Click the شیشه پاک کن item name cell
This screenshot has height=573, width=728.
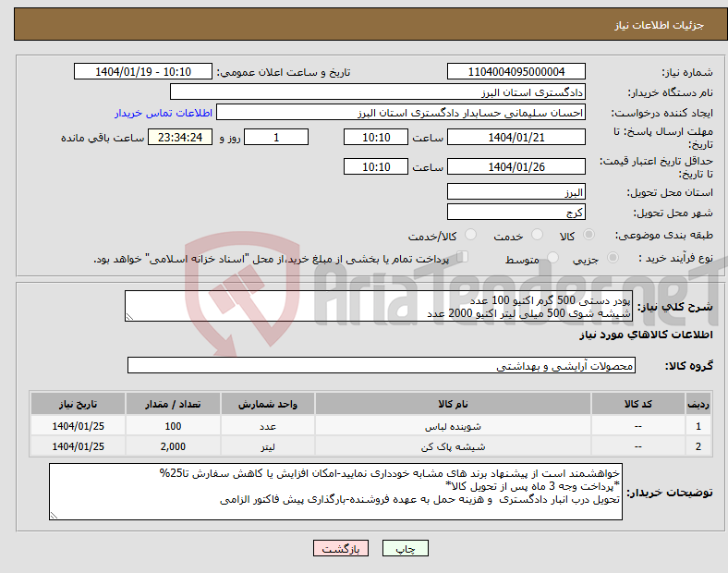[x=453, y=446]
